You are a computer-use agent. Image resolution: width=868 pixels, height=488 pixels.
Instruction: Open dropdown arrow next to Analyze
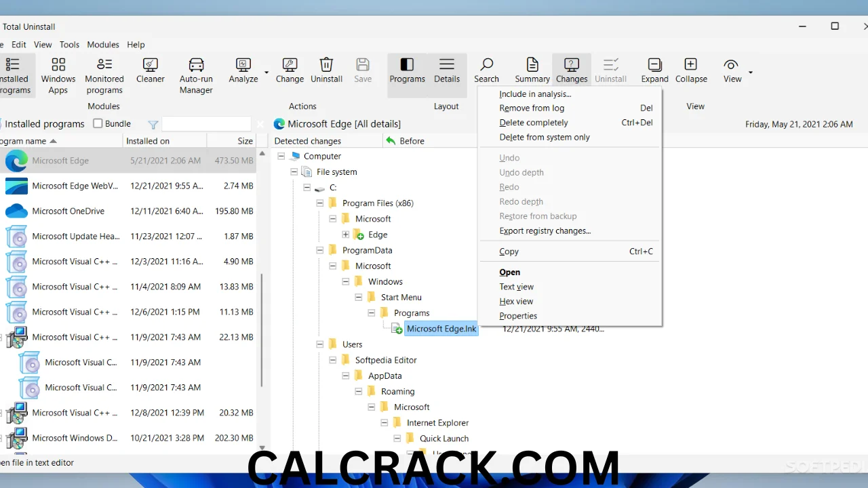(x=267, y=72)
